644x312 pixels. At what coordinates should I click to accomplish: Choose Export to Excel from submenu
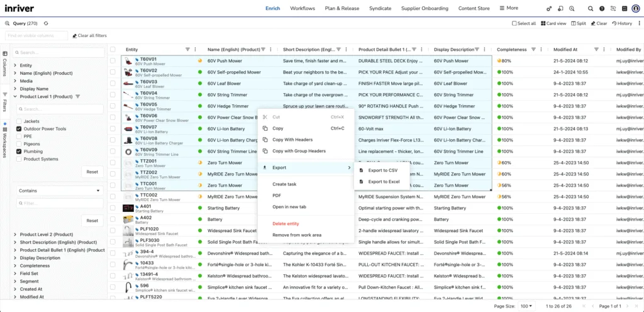coord(384,182)
